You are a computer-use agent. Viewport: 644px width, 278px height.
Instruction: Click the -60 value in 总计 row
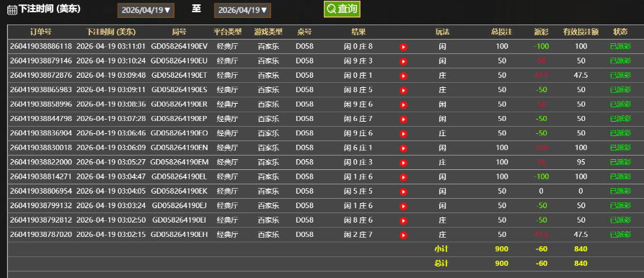pos(542,263)
